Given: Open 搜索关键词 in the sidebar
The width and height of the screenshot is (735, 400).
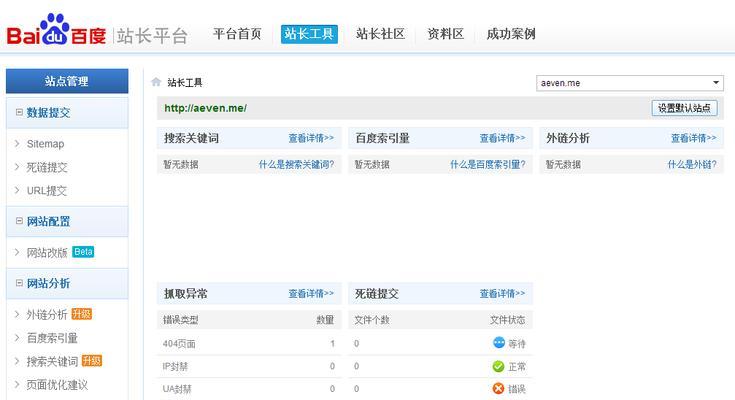Looking at the screenshot, I should tap(52, 361).
